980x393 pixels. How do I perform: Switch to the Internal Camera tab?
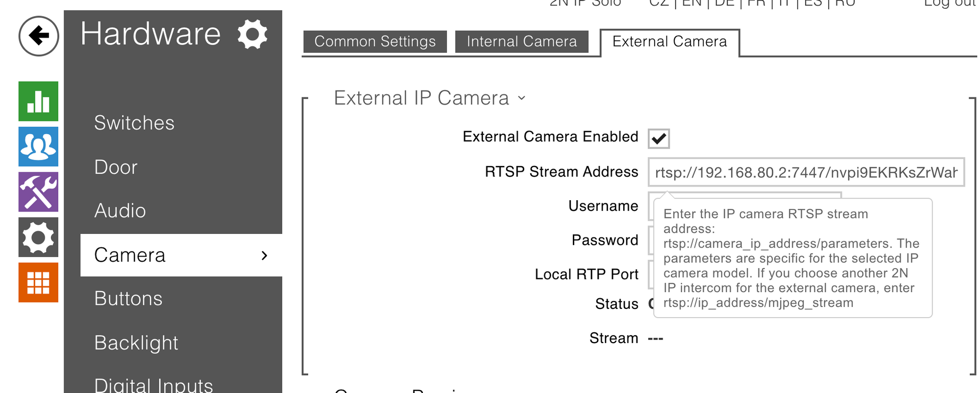522,42
